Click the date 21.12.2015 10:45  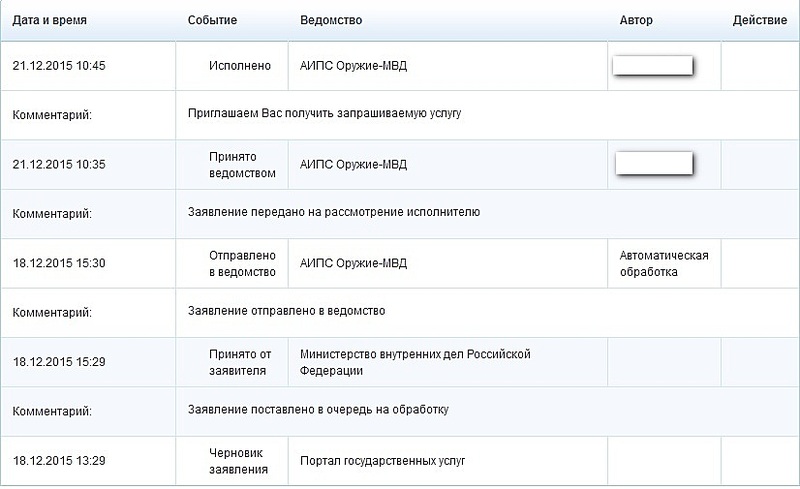coord(59,67)
